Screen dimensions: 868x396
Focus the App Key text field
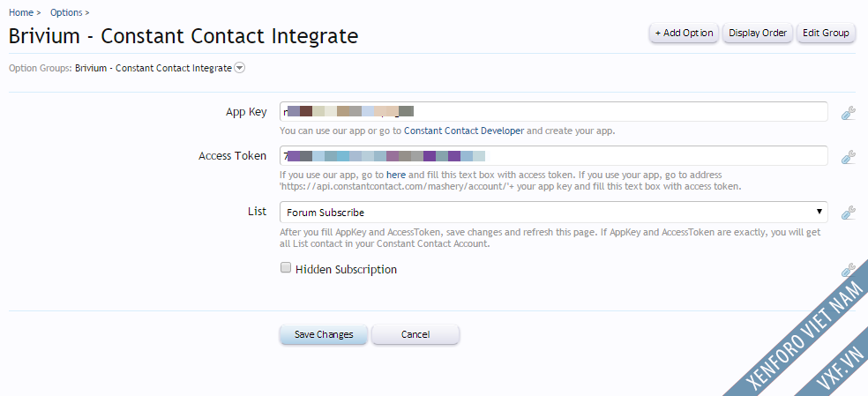[x=554, y=111]
